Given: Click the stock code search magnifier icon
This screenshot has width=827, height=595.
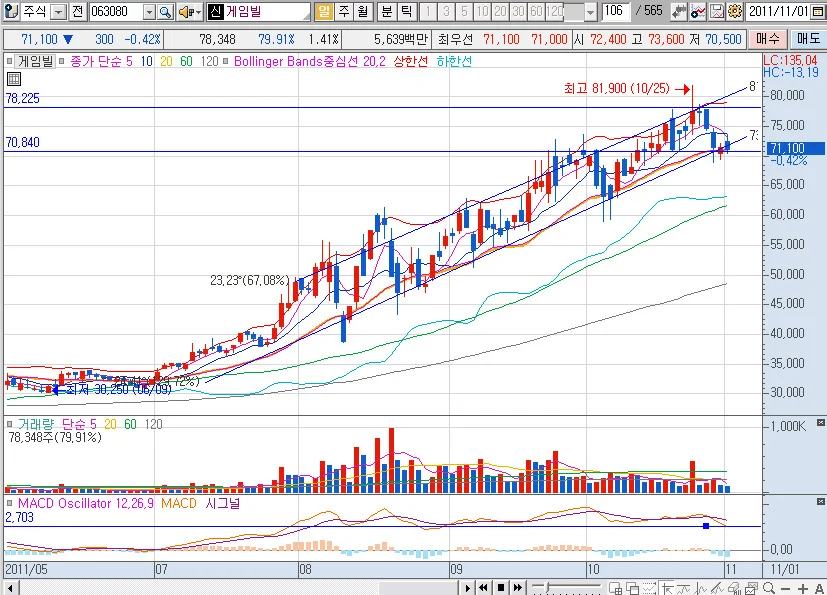Looking at the screenshot, I should point(166,12).
